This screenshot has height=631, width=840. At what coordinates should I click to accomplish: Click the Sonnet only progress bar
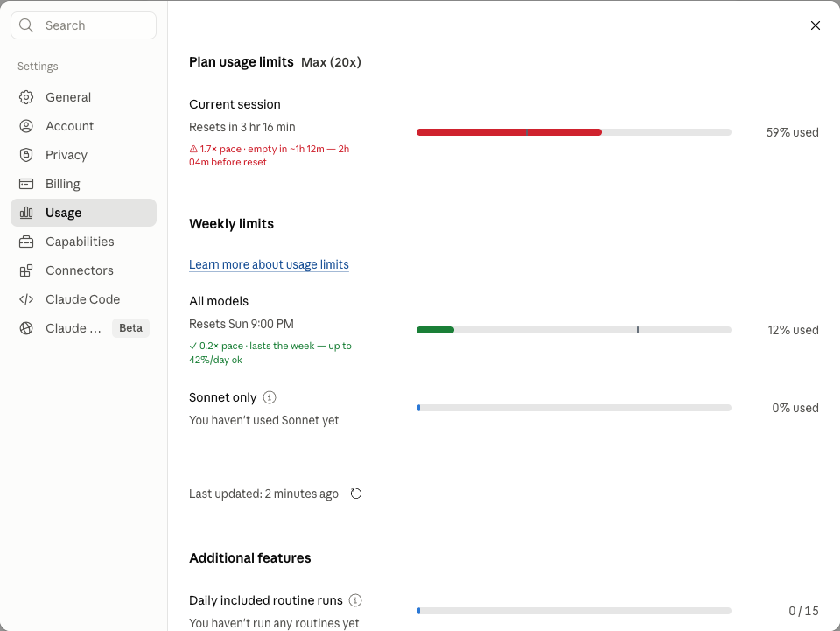pyautogui.click(x=574, y=408)
